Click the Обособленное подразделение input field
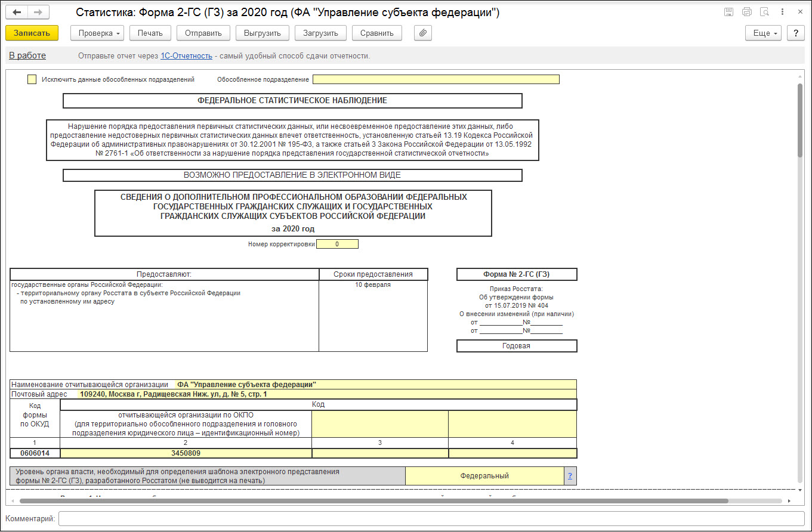The image size is (812, 532). tap(436, 79)
